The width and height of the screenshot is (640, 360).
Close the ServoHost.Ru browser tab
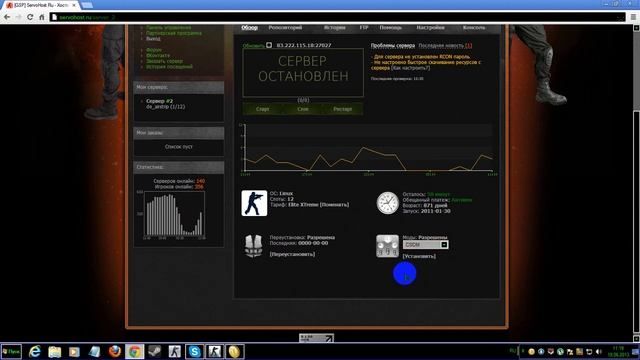(74, 5)
